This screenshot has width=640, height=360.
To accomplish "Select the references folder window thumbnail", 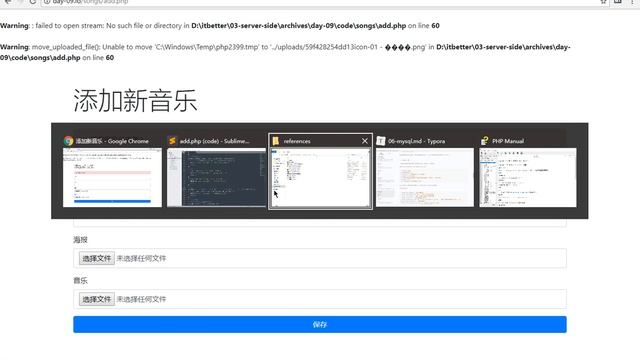I will click(x=320, y=178).
